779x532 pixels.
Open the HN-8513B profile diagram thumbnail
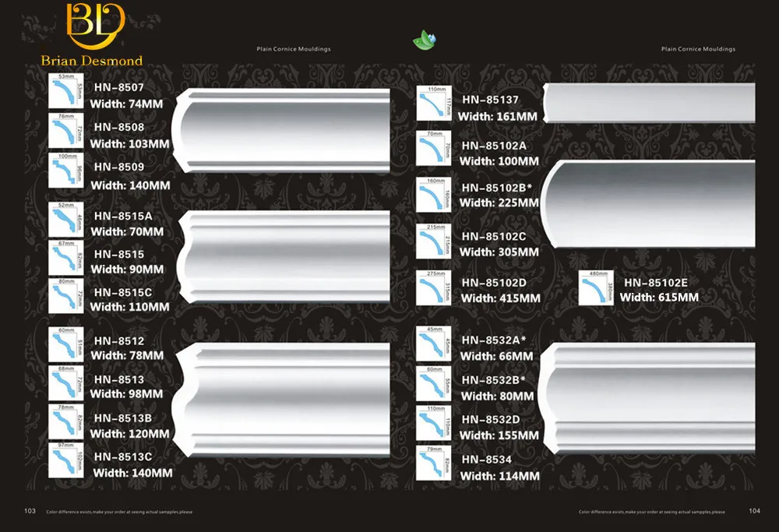pos(66,421)
